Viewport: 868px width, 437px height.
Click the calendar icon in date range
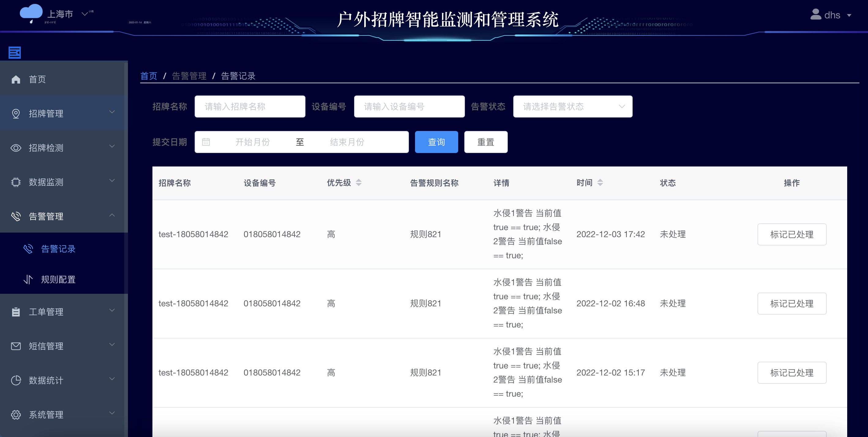[206, 142]
